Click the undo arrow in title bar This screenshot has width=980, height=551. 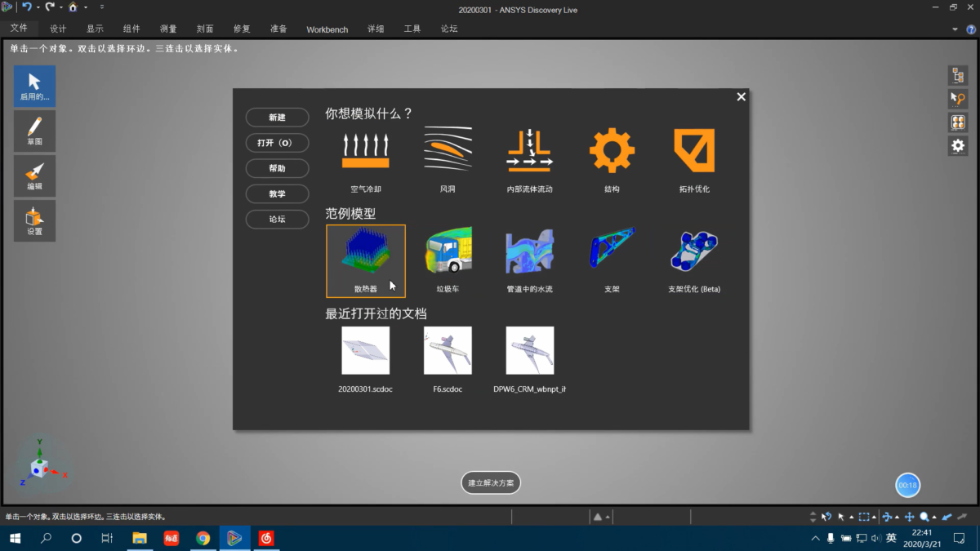pyautogui.click(x=26, y=7)
